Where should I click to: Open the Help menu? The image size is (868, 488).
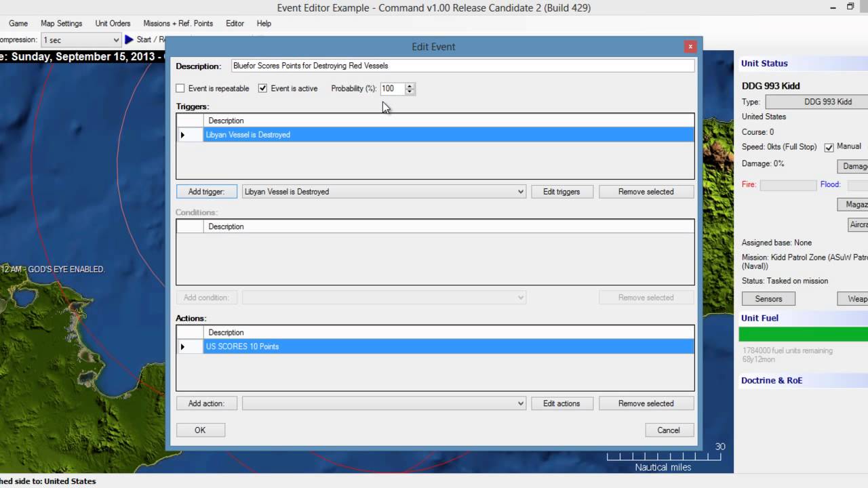pyautogui.click(x=264, y=23)
